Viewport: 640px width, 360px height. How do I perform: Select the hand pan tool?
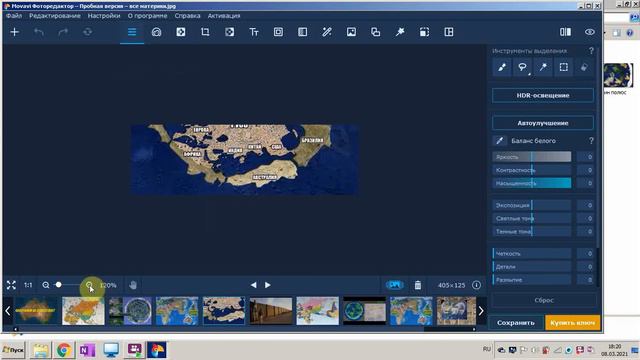pos(133,285)
